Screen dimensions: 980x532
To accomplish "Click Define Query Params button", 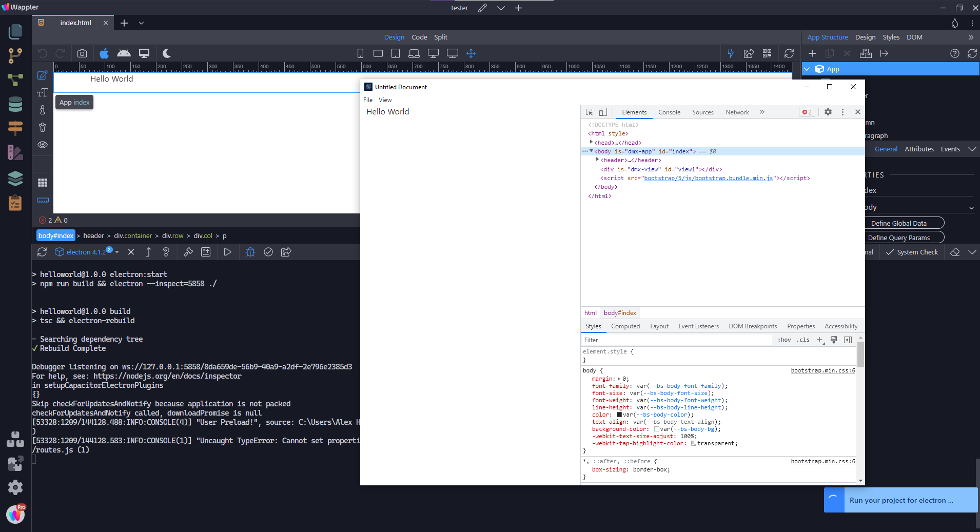I will pyautogui.click(x=898, y=238).
